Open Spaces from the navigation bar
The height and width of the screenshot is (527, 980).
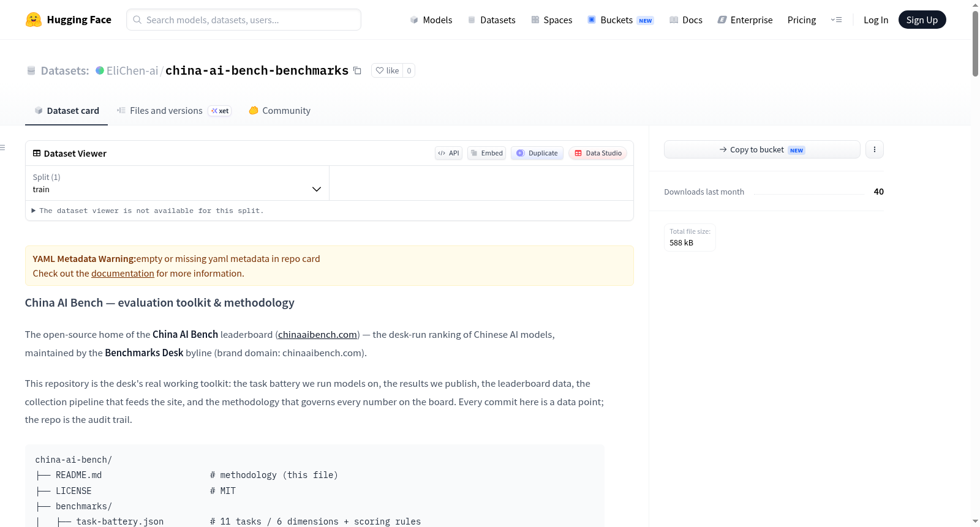pos(552,20)
